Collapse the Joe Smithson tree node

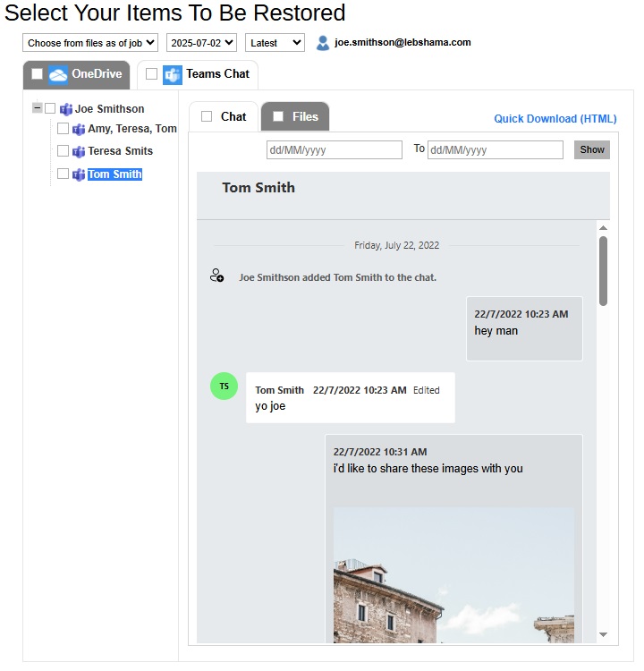38,108
